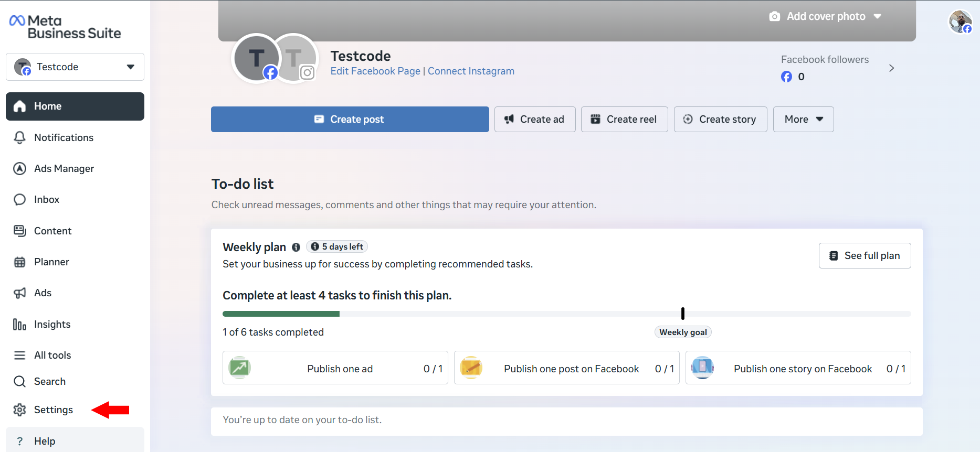This screenshot has height=452, width=980.
Task: Click the yellow pencil icon on post task
Action: pyautogui.click(x=471, y=368)
